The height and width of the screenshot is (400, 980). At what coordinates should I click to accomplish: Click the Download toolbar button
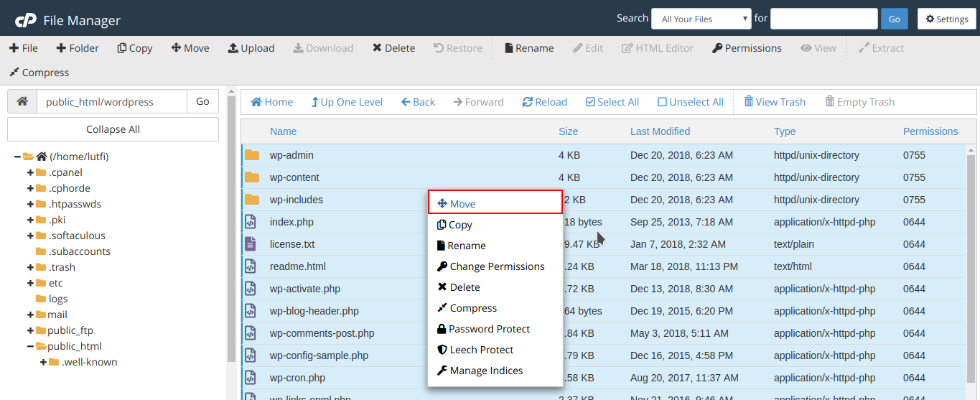click(323, 48)
